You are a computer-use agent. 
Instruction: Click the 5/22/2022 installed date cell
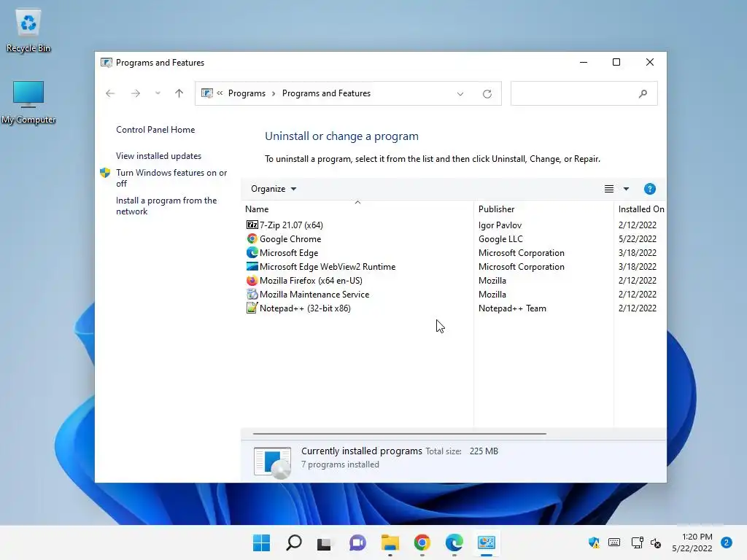(x=638, y=238)
